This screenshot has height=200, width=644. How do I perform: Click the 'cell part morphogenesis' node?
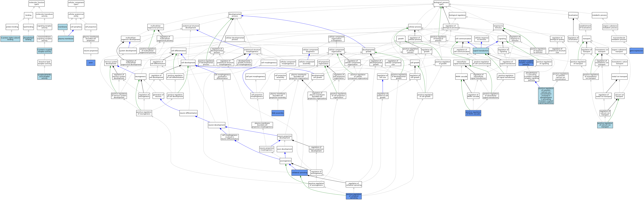pos(255,76)
